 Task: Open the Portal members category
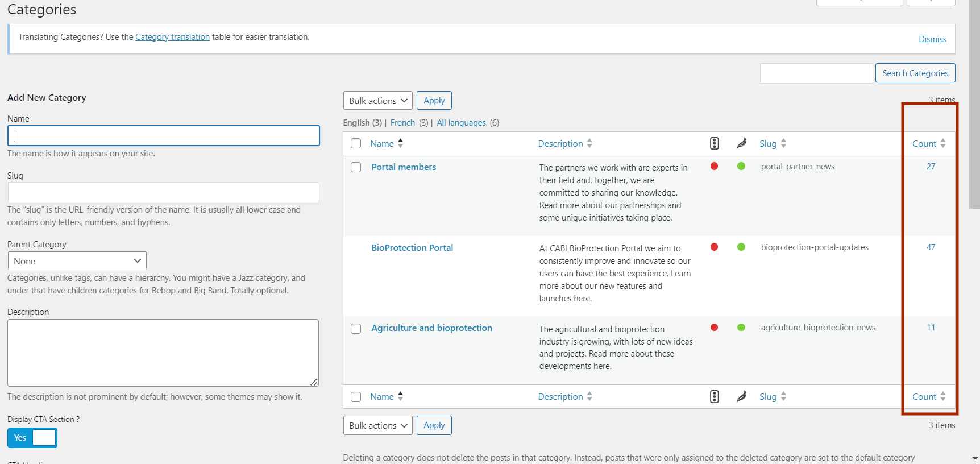click(x=404, y=167)
